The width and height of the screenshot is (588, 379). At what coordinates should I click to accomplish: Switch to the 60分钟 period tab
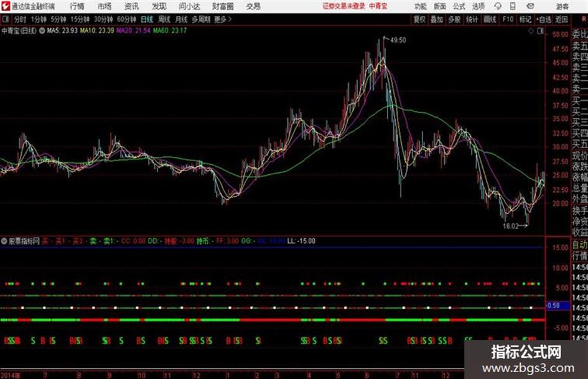pyautogui.click(x=126, y=19)
